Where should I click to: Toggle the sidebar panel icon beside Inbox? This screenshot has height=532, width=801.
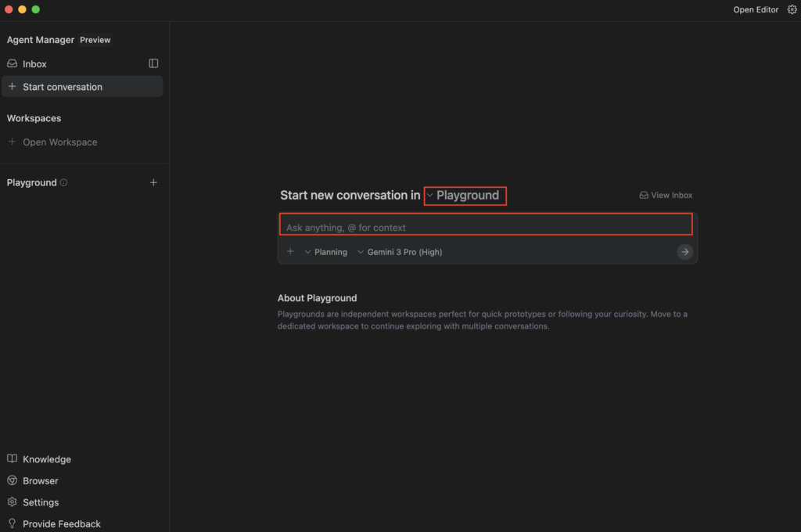tap(153, 63)
